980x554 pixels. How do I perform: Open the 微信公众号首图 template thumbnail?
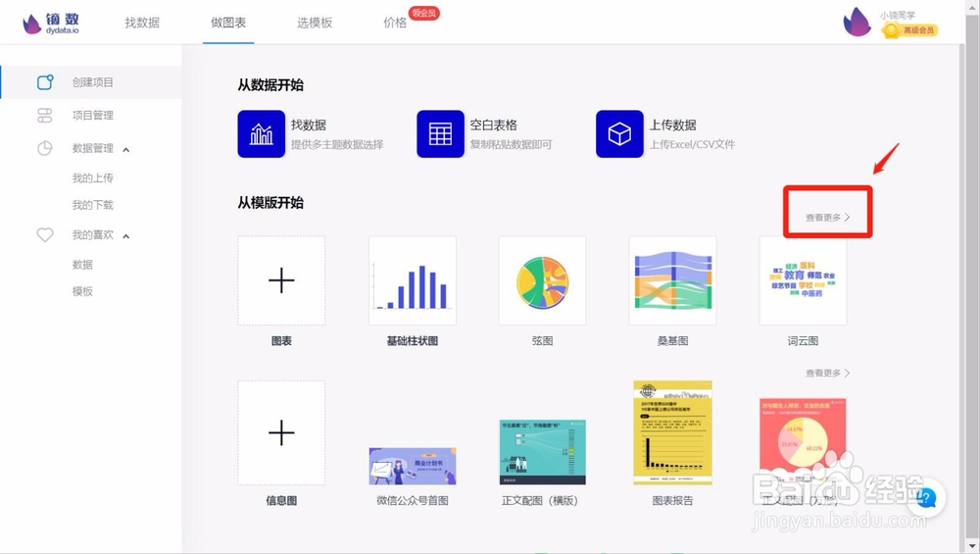413,466
